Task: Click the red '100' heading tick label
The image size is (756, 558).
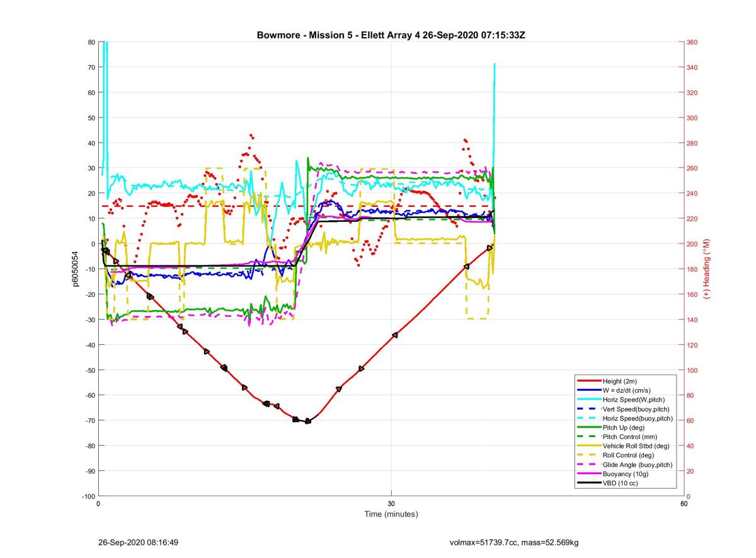Action: click(x=692, y=370)
